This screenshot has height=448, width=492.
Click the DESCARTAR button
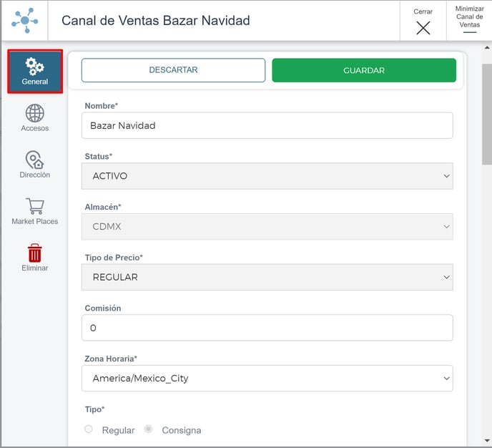pyautogui.click(x=173, y=70)
